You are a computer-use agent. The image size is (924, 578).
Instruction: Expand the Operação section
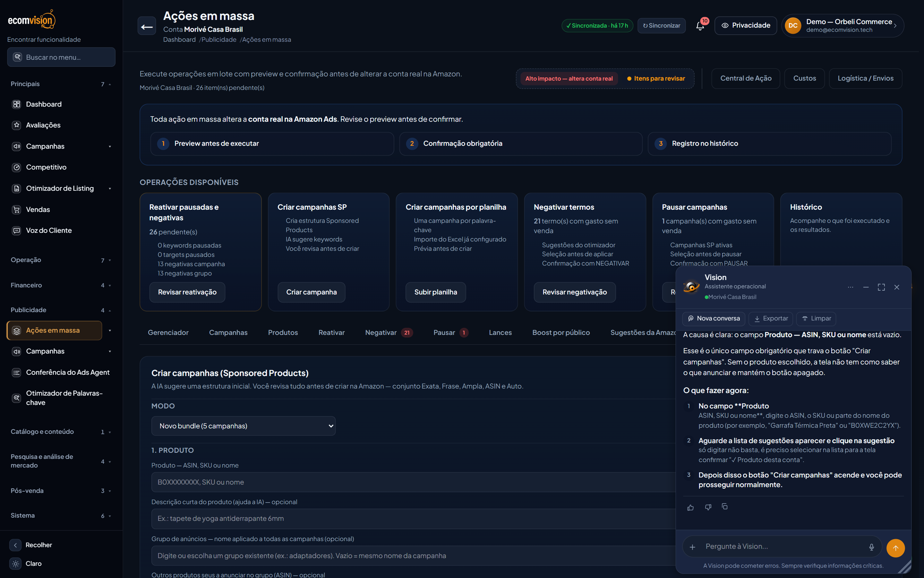pos(61,260)
